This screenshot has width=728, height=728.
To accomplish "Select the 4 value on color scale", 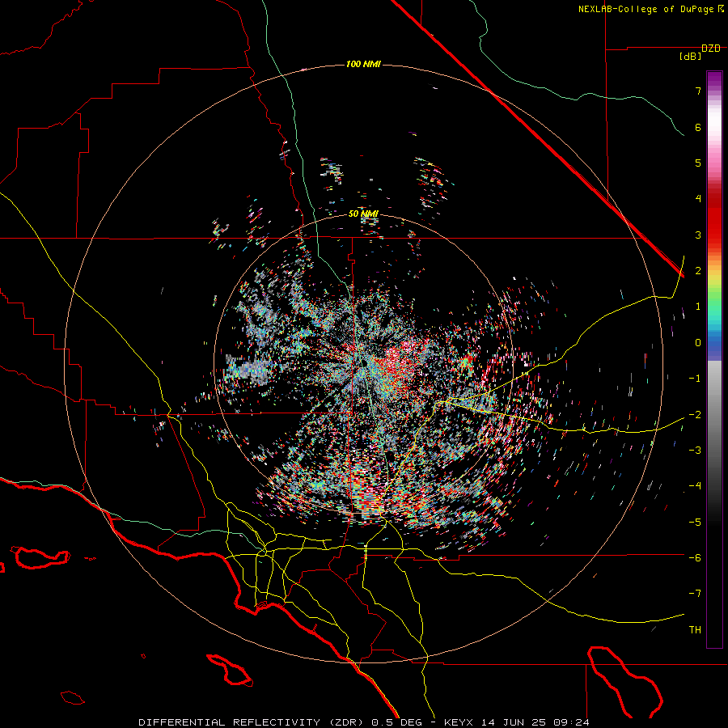I will click(698, 199).
